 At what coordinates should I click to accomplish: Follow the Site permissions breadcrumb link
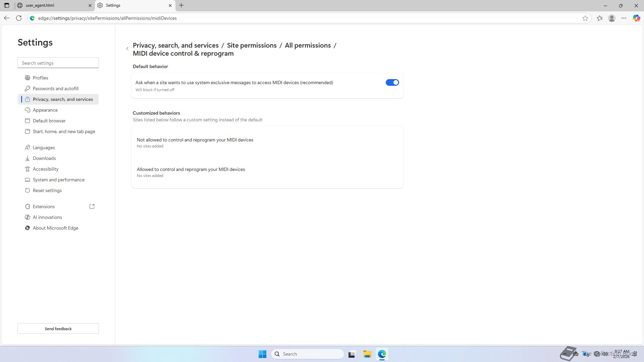252,45
